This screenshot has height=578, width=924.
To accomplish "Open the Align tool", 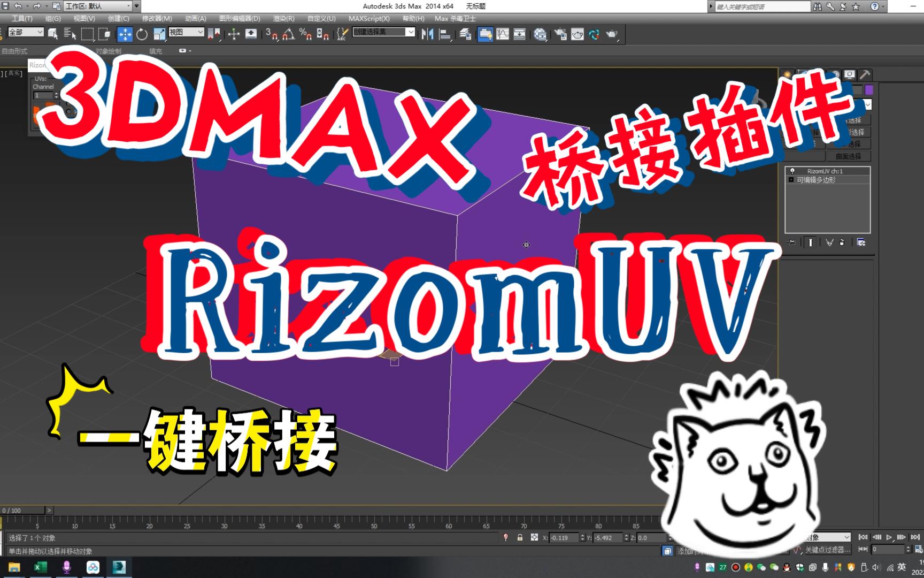I will [445, 34].
